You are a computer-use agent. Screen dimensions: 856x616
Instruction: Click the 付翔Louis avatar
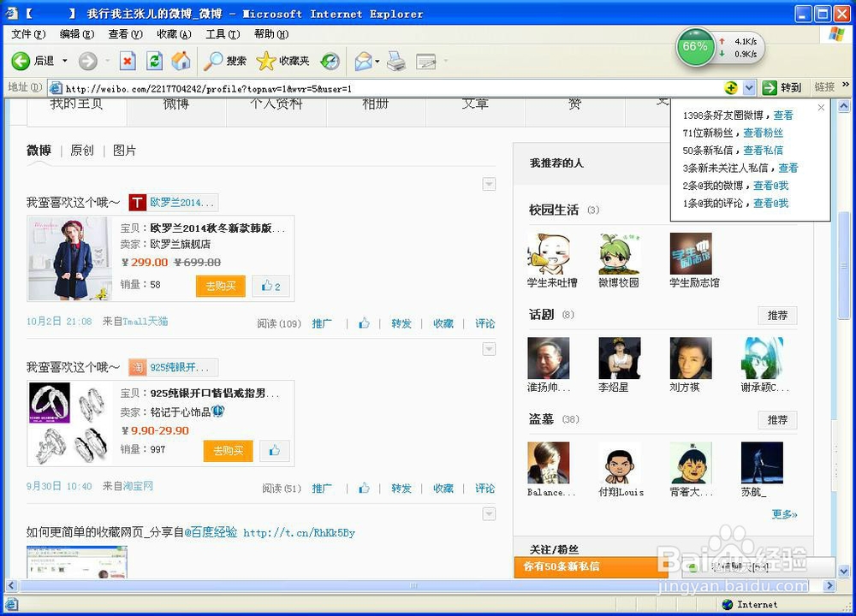pos(620,463)
